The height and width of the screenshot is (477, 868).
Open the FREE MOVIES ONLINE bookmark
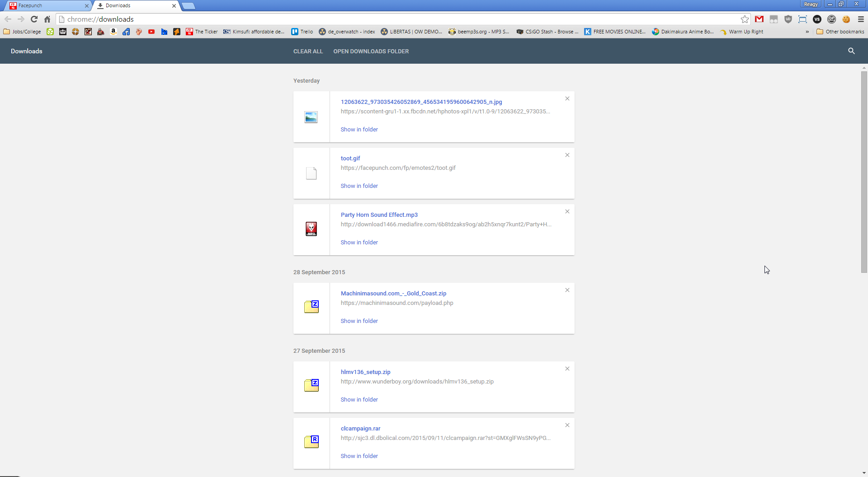coord(615,32)
